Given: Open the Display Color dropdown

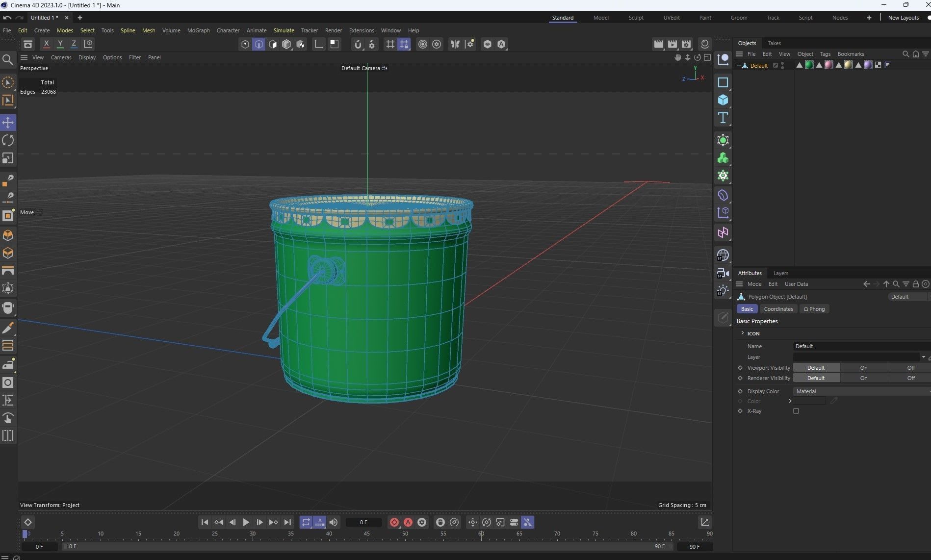Looking at the screenshot, I should click(x=861, y=391).
